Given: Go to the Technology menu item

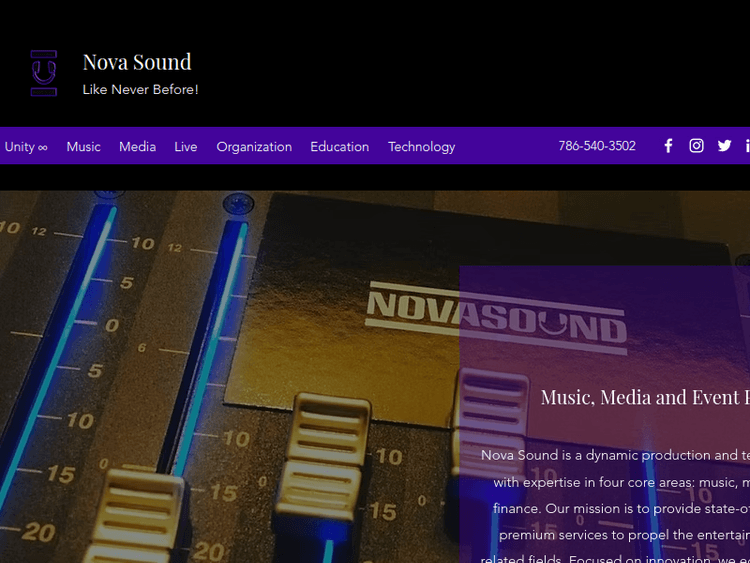Looking at the screenshot, I should pyautogui.click(x=421, y=147).
